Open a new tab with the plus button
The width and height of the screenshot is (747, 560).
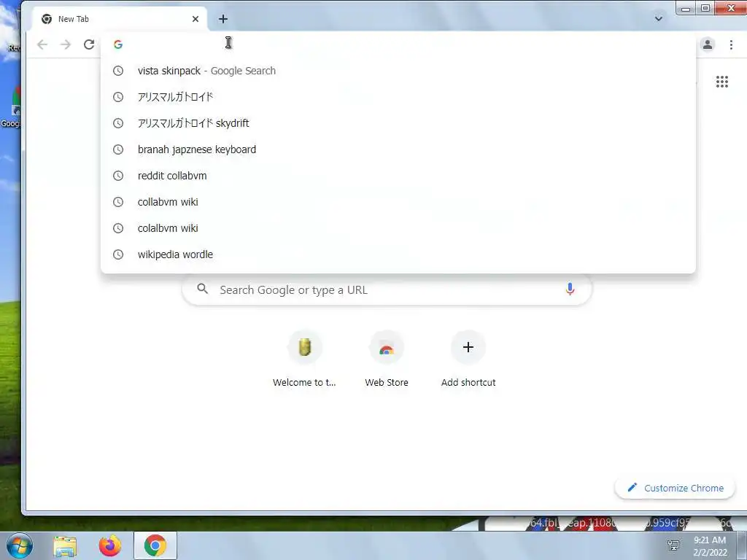[223, 19]
